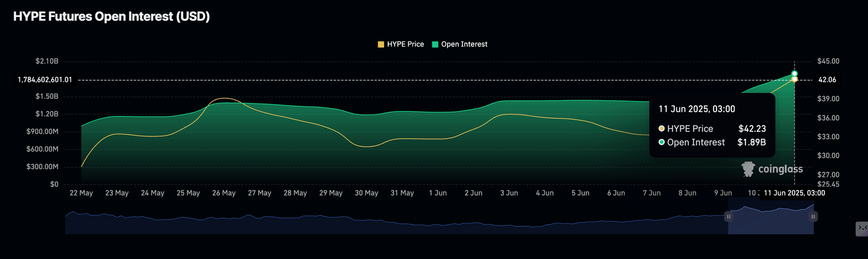The height and width of the screenshot is (259, 868).
Task: Click the yellow dot in the tooltip's HYPE Price row
Action: [662, 128]
